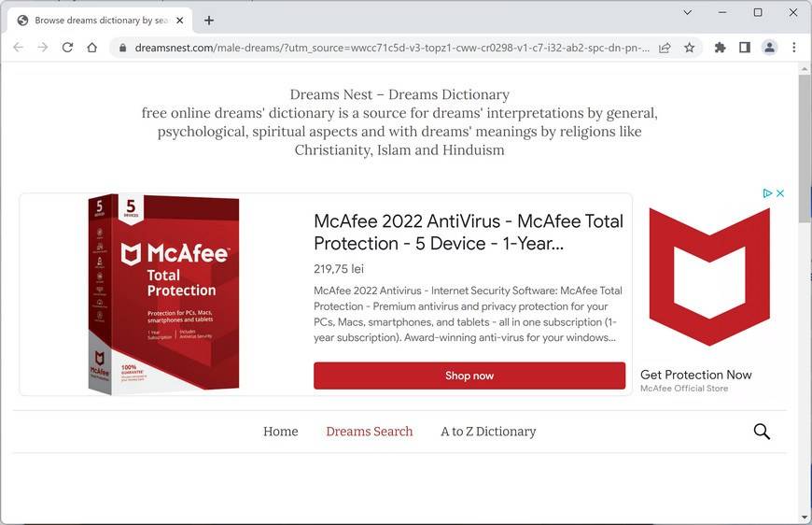Click the 'McAfee Official Store' text

(684, 389)
